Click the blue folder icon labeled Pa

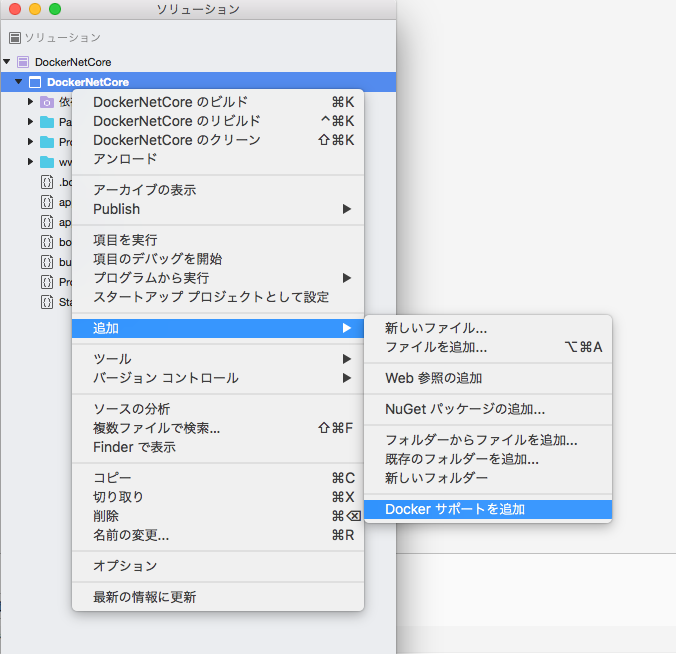click(x=47, y=122)
